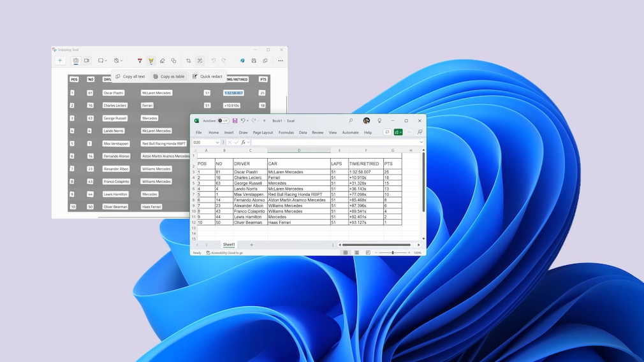Select the highlighter tool in Snipping Tool

coord(151,61)
